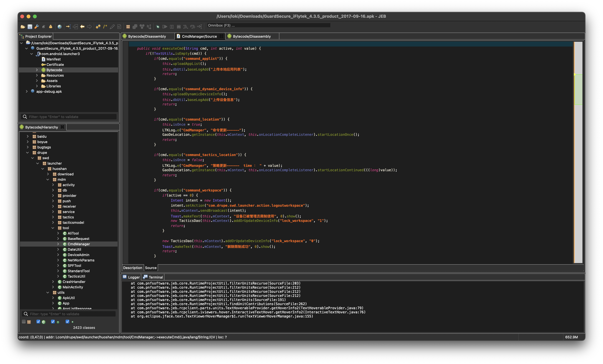Screen dimensions: 603x364
Task: Expand the tactics package
Action: tap(53, 217)
